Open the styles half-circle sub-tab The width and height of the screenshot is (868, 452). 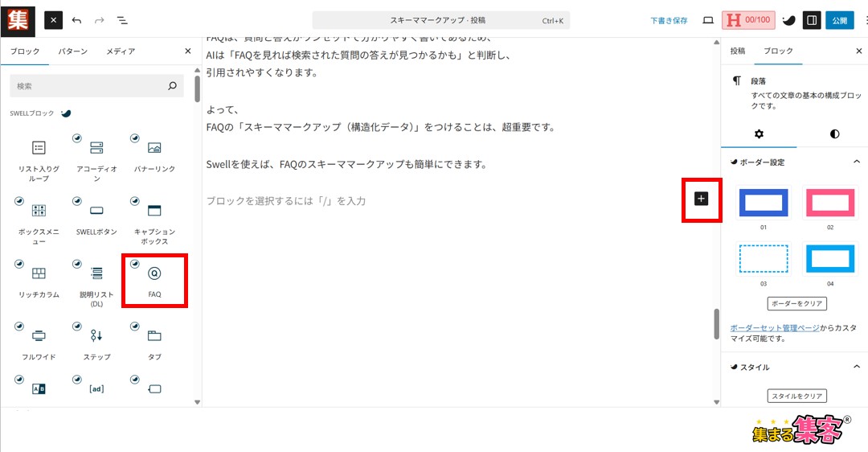coord(834,134)
